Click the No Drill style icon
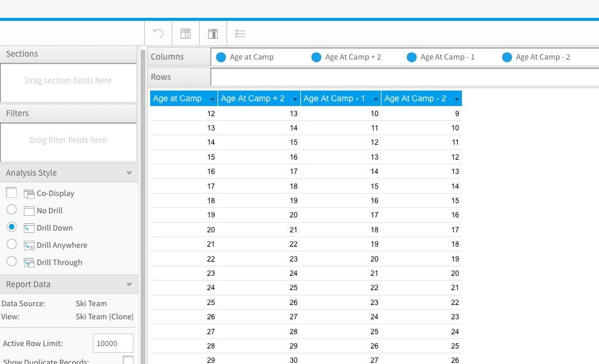The image size is (599, 364). point(29,211)
